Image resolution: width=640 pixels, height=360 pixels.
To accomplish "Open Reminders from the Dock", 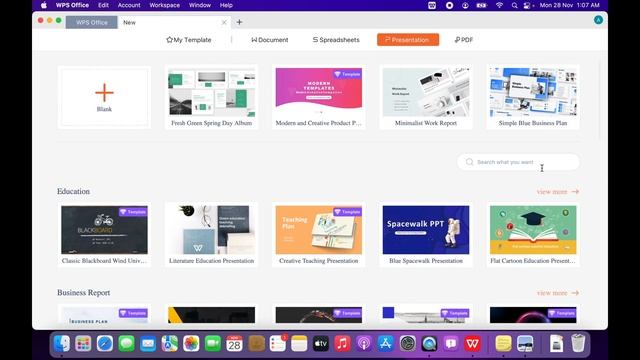I will (x=278, y=344).
